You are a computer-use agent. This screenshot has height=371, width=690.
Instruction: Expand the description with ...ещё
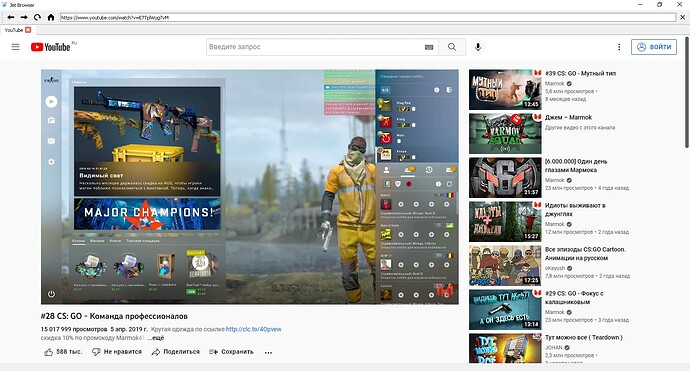(155, 338)
